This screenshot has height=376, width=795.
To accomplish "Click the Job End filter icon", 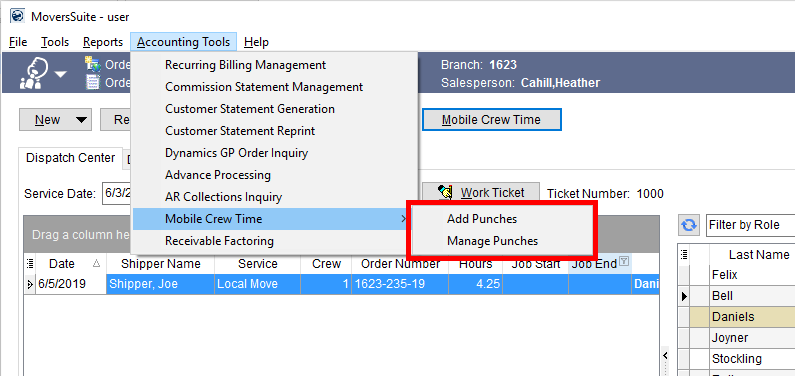I will point(624,261).
